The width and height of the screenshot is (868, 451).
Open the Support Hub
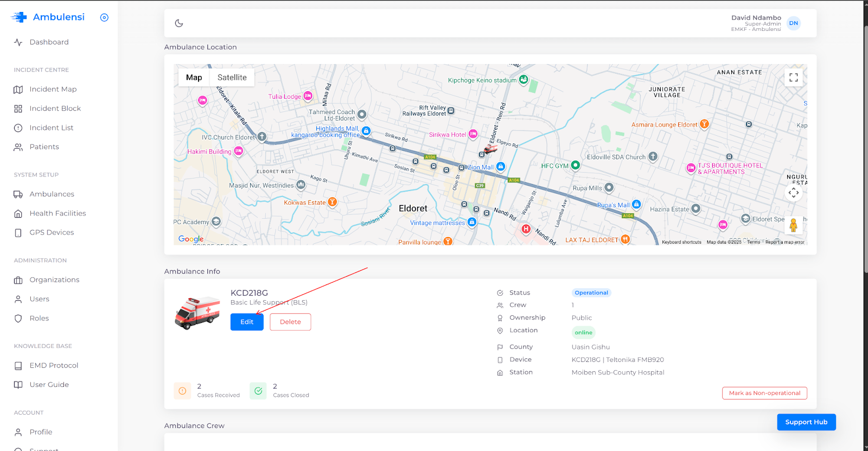[x=806, y=422]
